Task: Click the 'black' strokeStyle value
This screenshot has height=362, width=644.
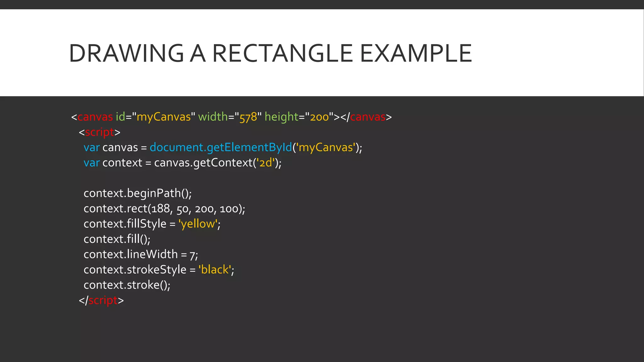Action: (215, 270)
